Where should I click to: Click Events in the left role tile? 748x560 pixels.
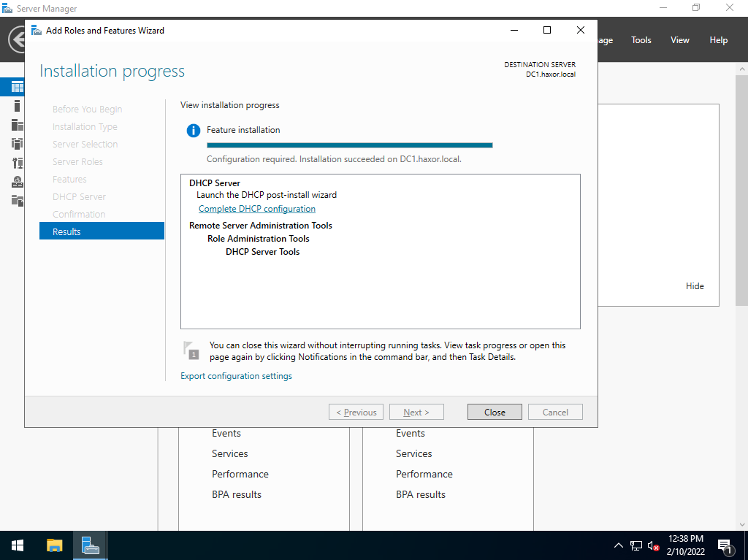tap(226, 433)
